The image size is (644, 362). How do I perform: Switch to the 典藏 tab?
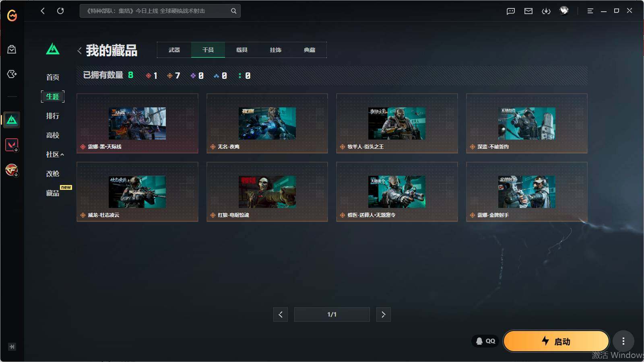pos(310,50)
